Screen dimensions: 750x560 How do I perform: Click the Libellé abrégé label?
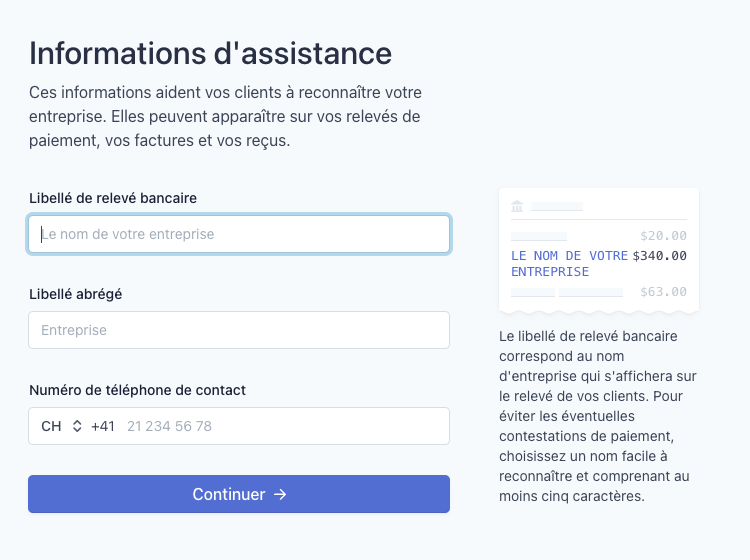tap(76, 294)
